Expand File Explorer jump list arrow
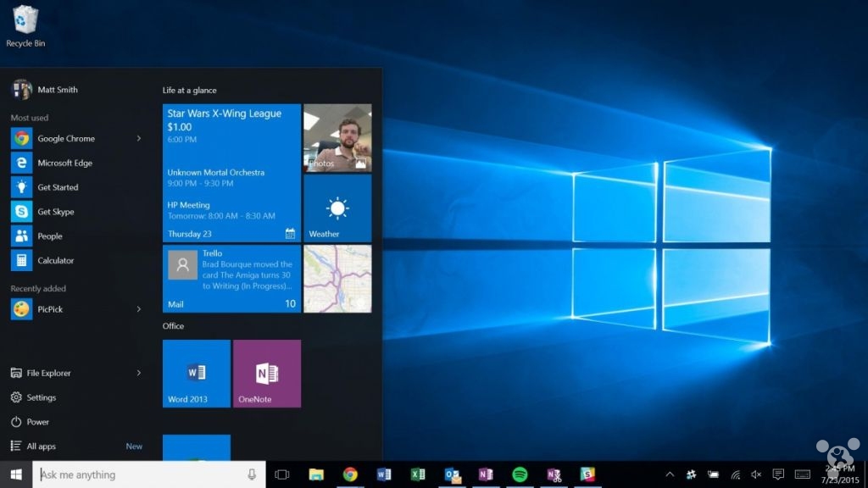The width and height of the screenshot is (868, 488). 138,373
